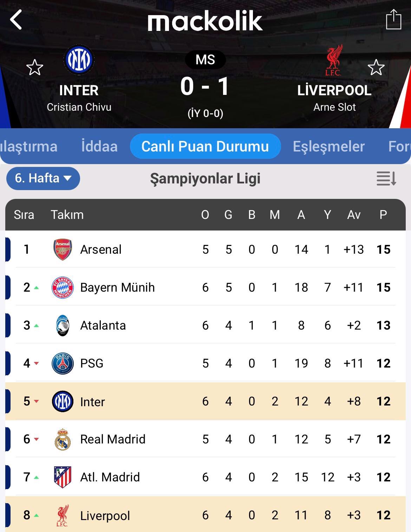411x532 pixels.
Task: Tap the Atl. Madrid club logo
Action: tap(63, 477)
